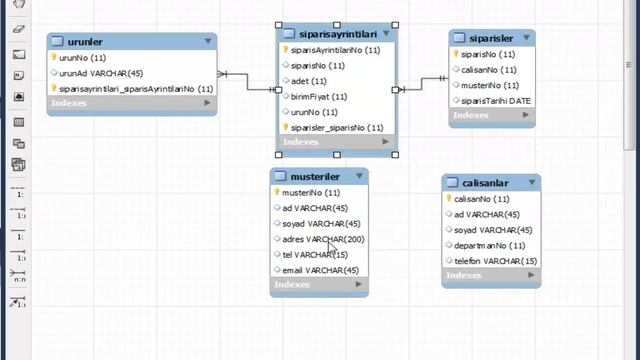Click siparisler_siparisNo (11) column
Viewport: 640px width, 360px height.
(x=337, y=128)
